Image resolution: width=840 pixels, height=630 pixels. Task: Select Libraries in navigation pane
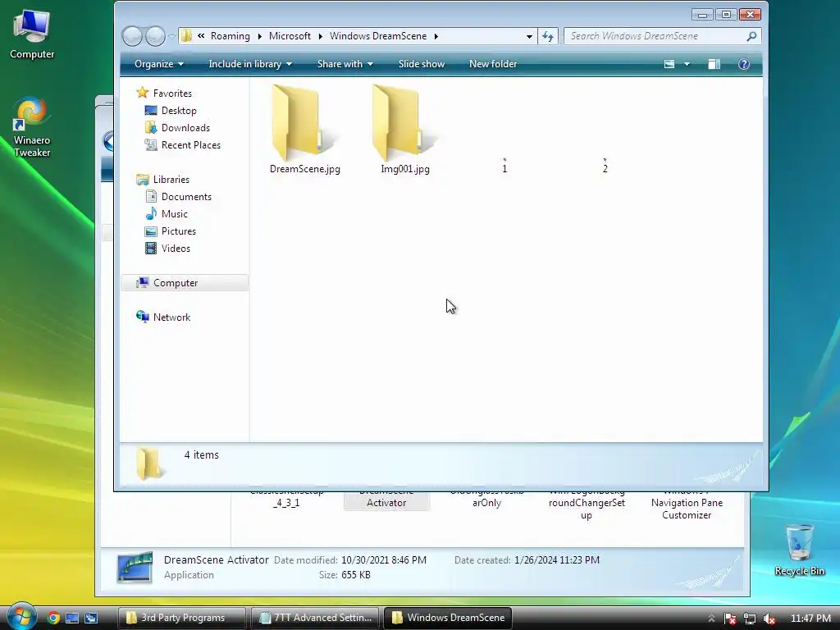171,180
